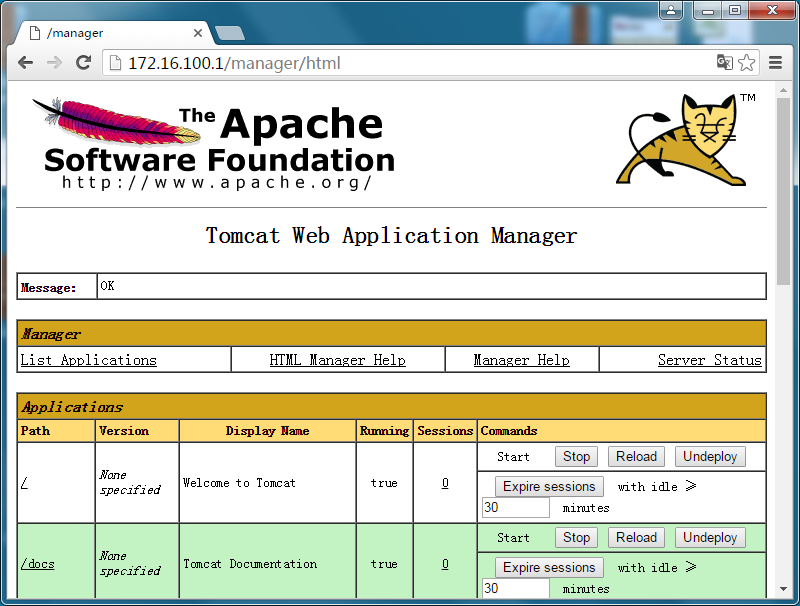This screenshot has height=606, width=800.
Task: Open the root path / link
Action: [24, 483]
